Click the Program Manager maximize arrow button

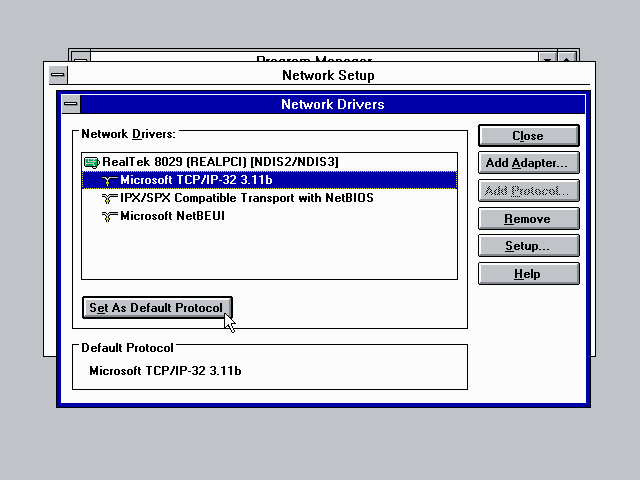click(567, 57)
